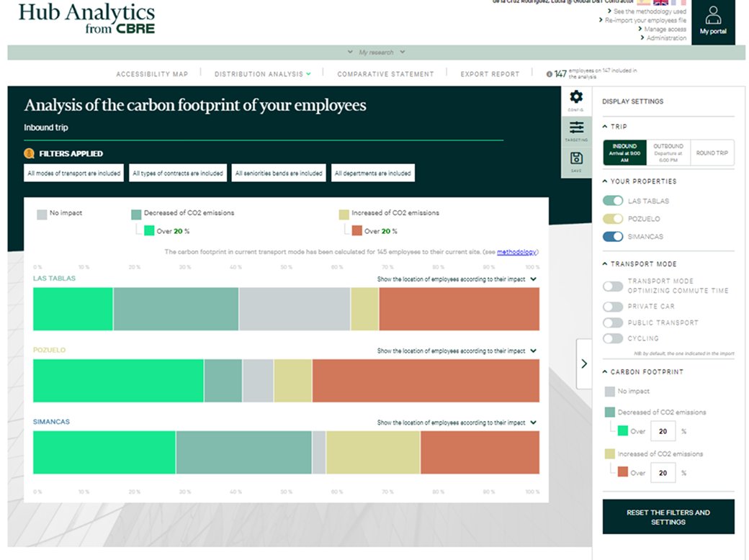Select the Outbound trip option
Viewport: 749px width, 560px height.
[x=668, y=153]
